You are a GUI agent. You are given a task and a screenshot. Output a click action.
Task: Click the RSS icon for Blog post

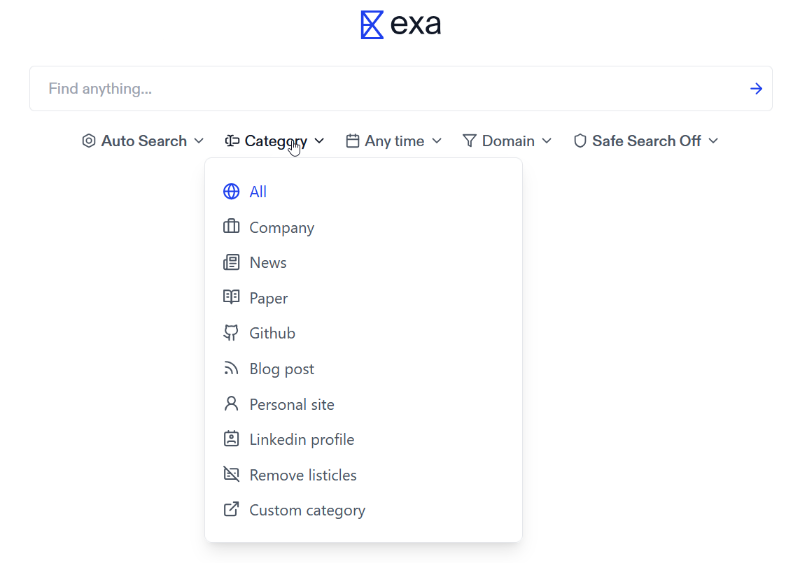pyautogui.click(x=231, y=369)
